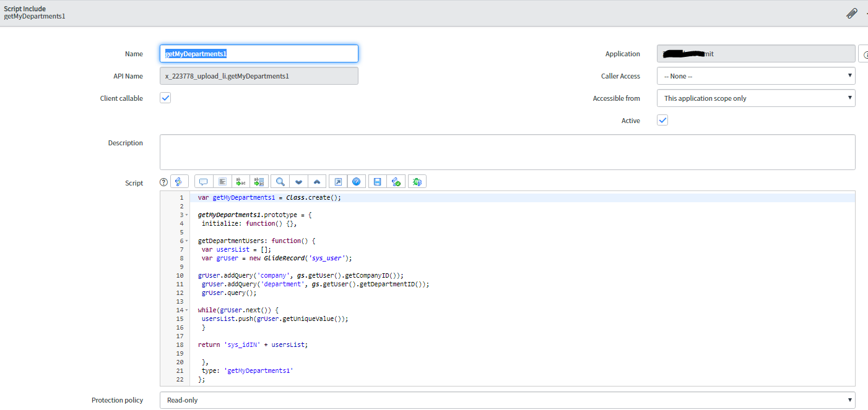Enable find previous with the up chevron icon
868x410 pixels.
click(316, 181)
